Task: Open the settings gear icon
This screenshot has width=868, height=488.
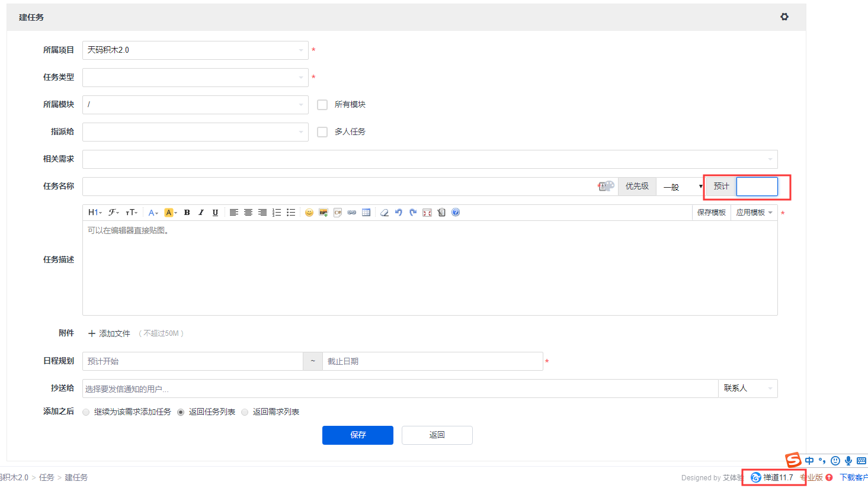Action: 784,17
